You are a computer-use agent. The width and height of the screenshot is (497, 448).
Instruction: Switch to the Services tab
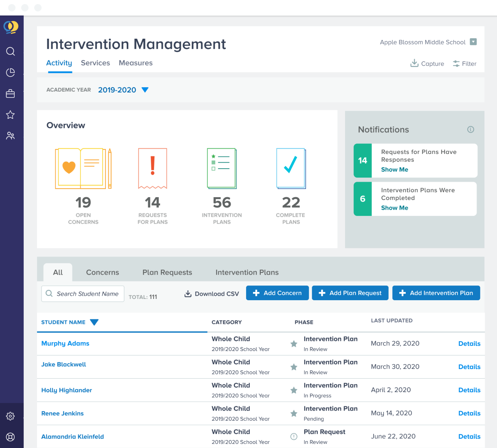point(95,63)
